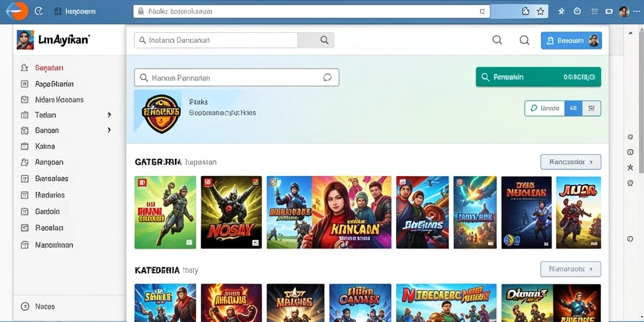Click the refresh icon inside the address bar
Screen dimensions: 644x322
pos(482,11)
